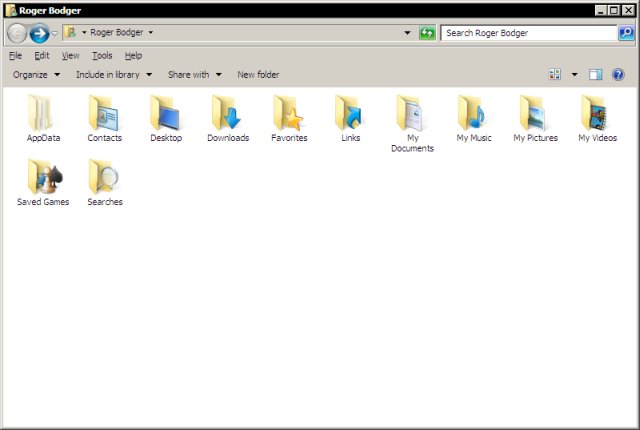The height and width of the screenshot is (430, 640).
Task: Click the search magnifier icon
Action: [626, 33]
